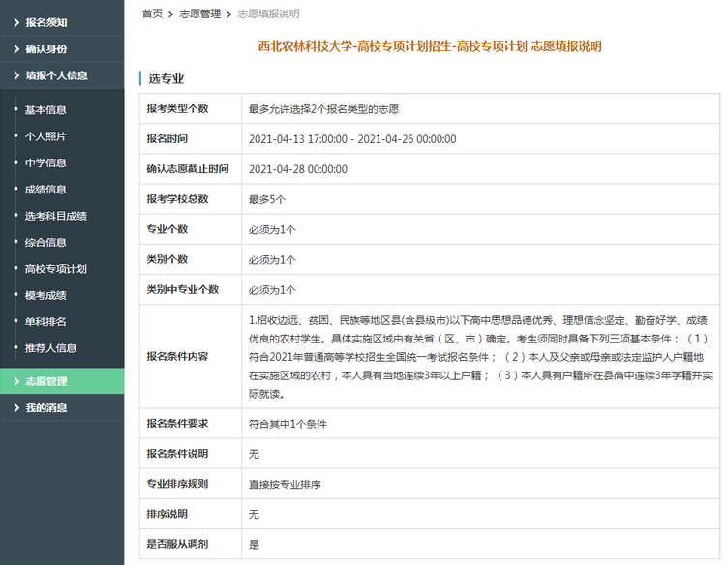728x565 pixels.
Task: Open 中学信息 submenu item
Action: click(45, 163)
